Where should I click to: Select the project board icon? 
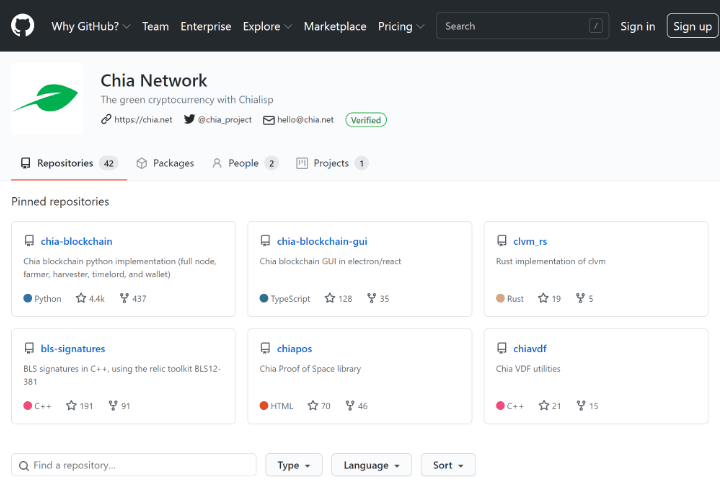(302, 163)
